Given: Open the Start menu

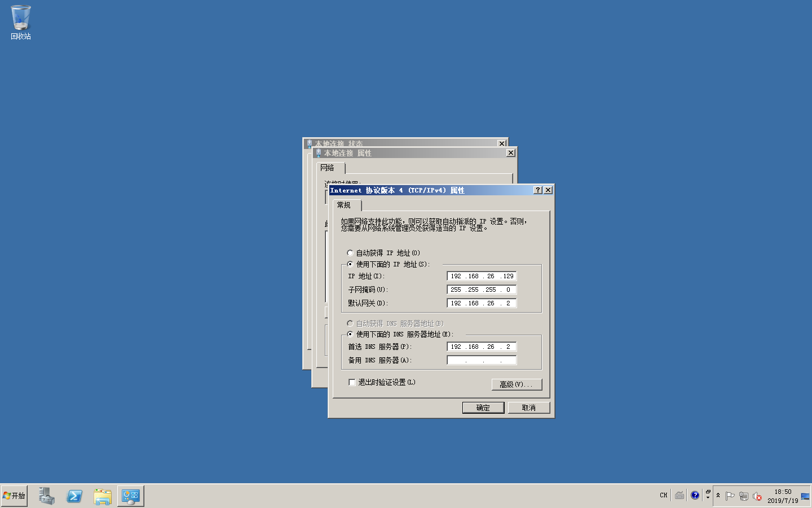Looking at the screenshot, I should coord(14,496).
